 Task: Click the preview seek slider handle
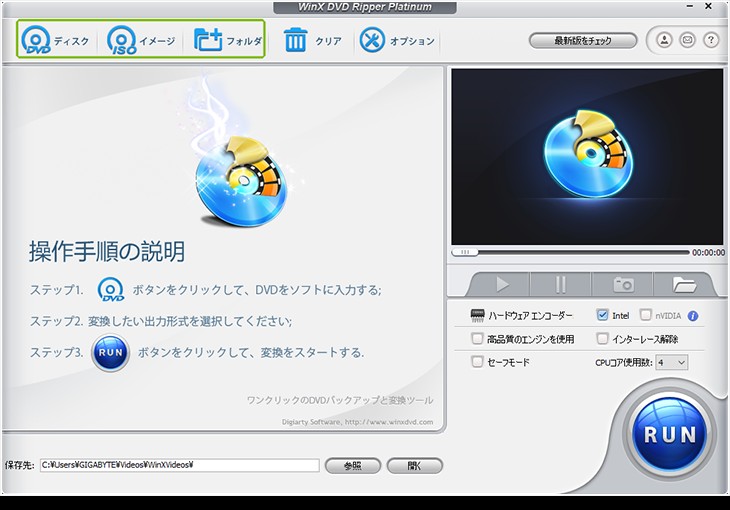click(x=465, y=252)
